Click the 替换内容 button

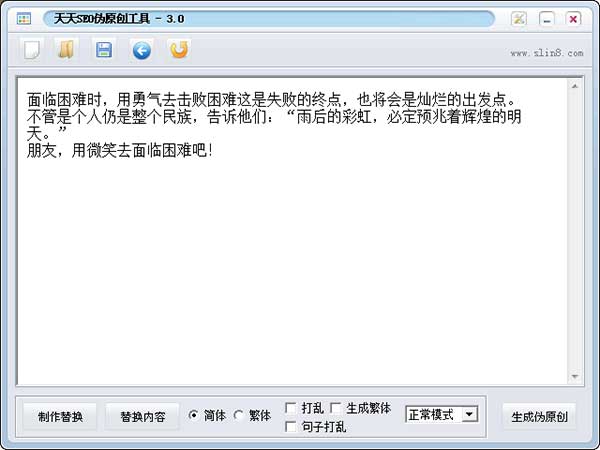(142, 417)
